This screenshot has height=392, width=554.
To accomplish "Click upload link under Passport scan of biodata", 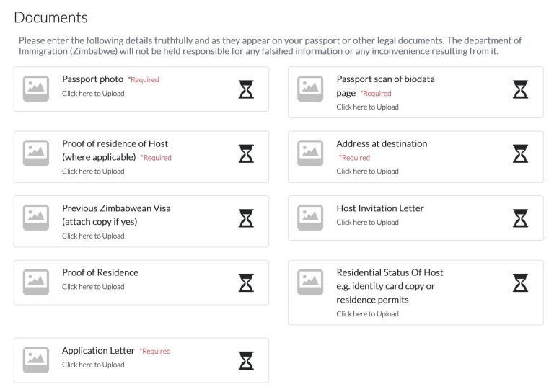I will coord(367,107).
